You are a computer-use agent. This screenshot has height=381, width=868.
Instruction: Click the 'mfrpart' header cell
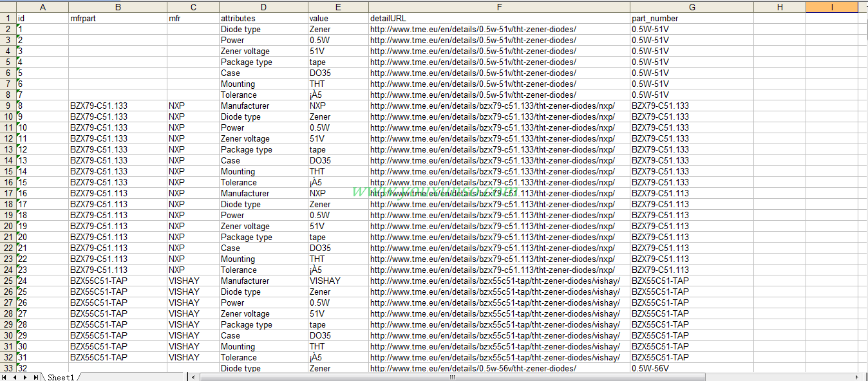tap(118, 19)
